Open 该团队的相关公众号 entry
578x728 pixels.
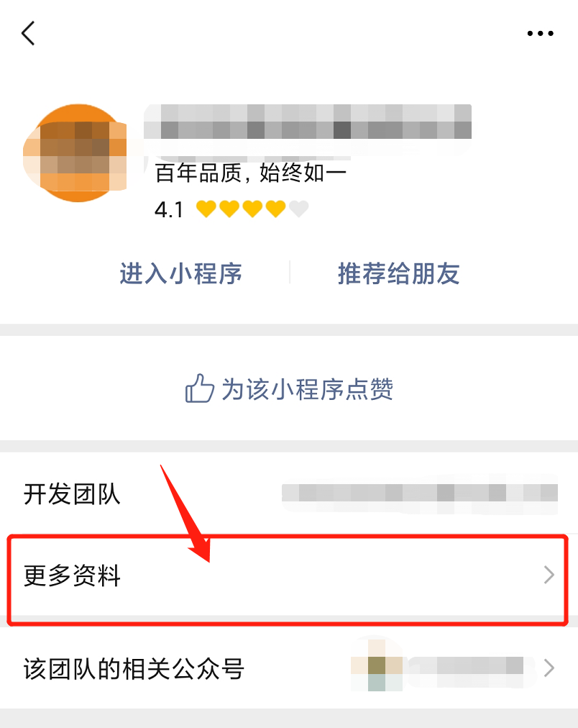click(x=289, y=668)
